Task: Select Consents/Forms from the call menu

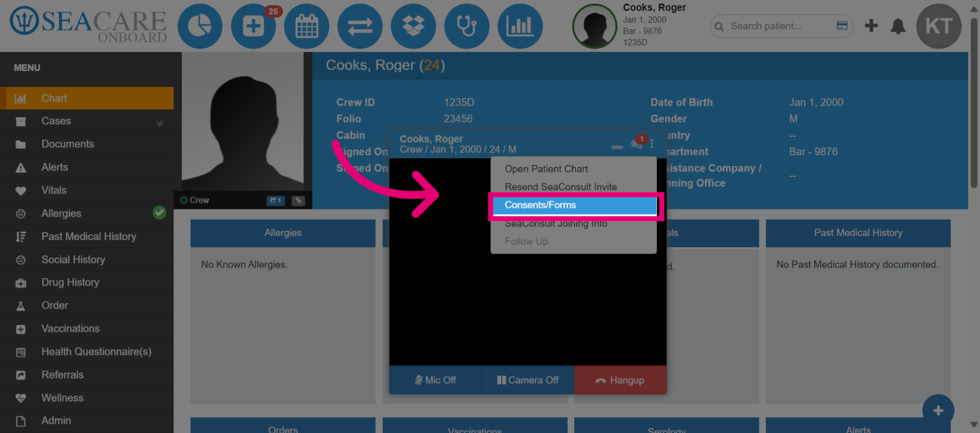Action: click(x=575, y=205)
